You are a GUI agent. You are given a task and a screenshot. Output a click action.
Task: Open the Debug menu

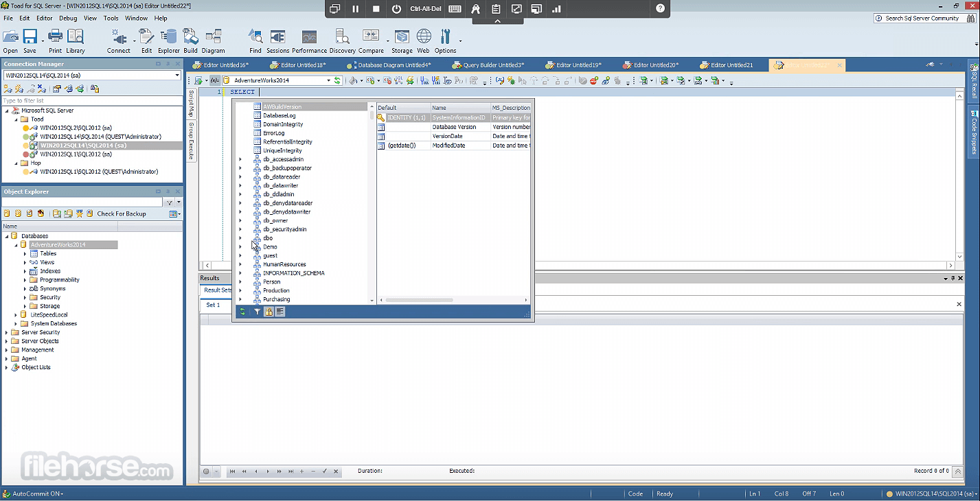click(68, 19)
